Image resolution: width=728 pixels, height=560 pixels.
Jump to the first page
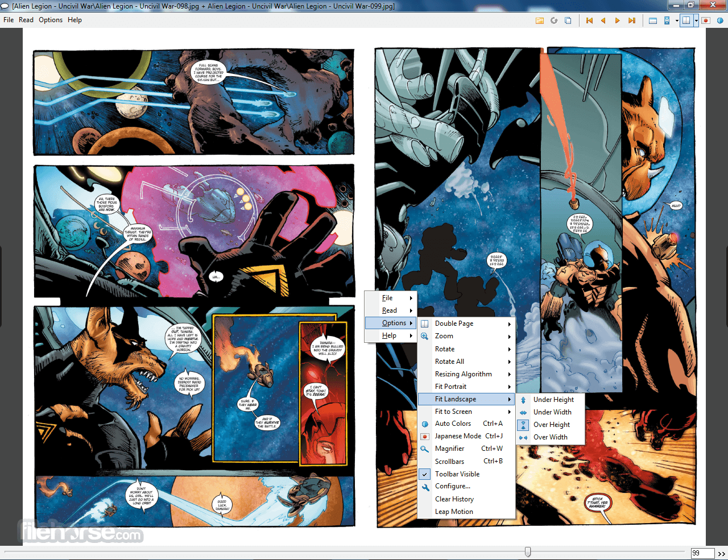pos(589,20)
